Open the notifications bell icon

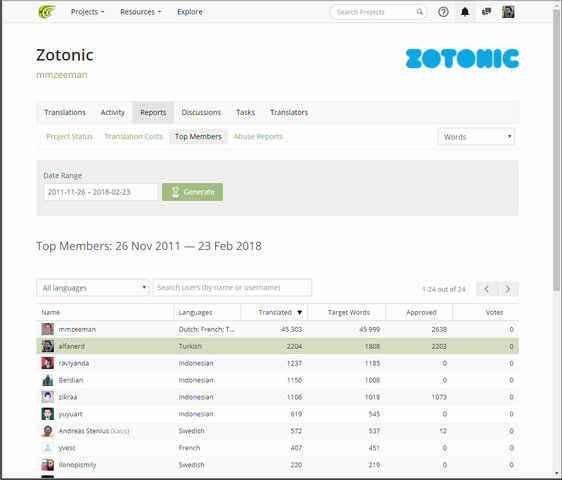tap(465, 12)
